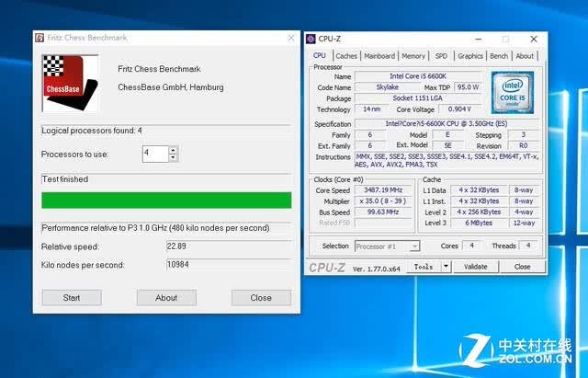Screen dimensions: 588x378
Task: Click the About button in Fritz
Action: click(x=166, y=298)
